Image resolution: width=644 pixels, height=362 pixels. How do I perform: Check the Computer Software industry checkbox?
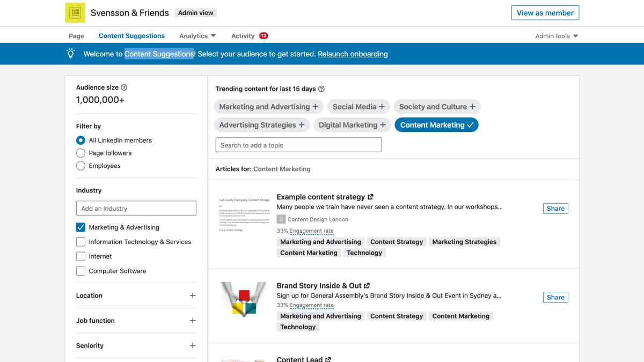[x=80, y=271]
